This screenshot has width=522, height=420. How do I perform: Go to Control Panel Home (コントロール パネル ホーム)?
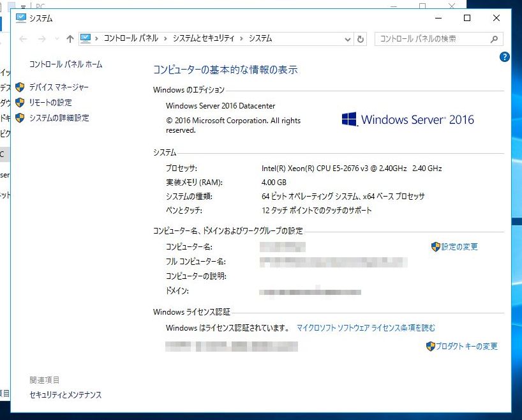point(66,64)
